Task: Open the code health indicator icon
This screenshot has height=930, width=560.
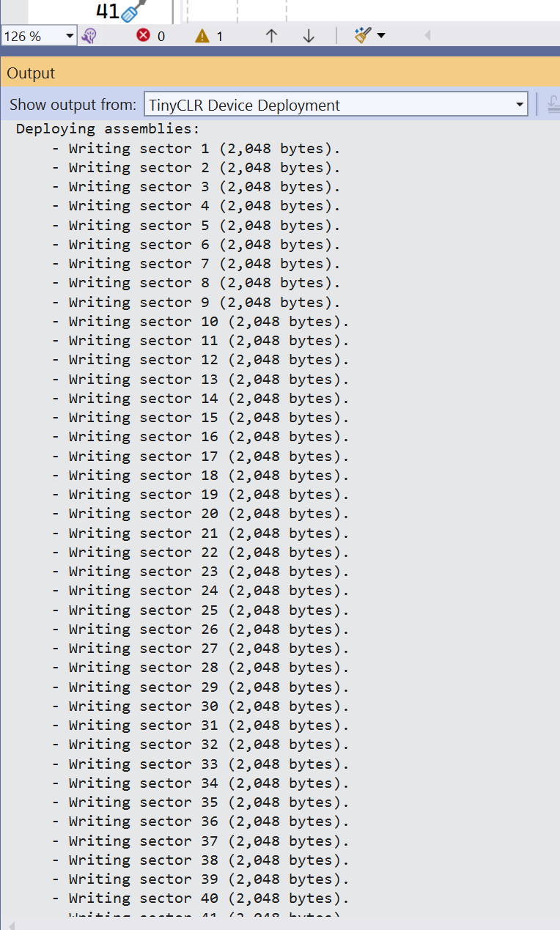Action: [89, 36]
